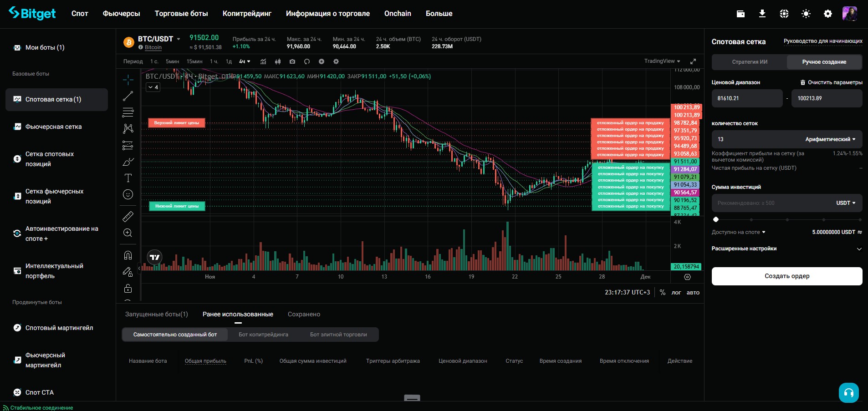The image size is (868, 411).
Task: Select the text annotation tool
Action: tap(128, 178)
